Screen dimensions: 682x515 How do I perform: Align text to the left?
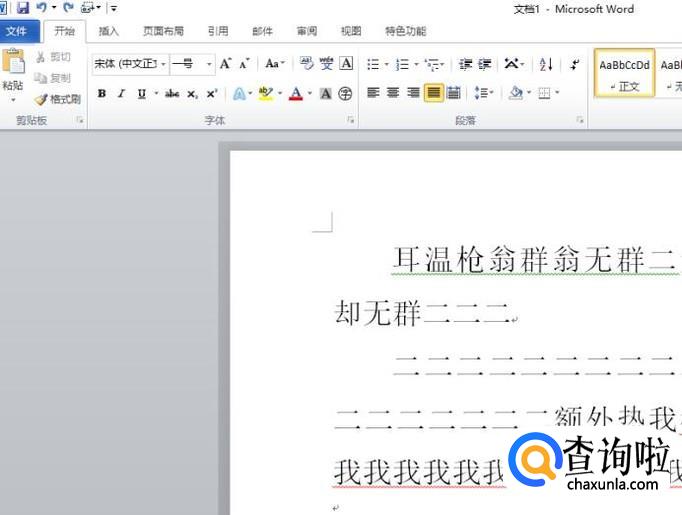click(373, 93)
